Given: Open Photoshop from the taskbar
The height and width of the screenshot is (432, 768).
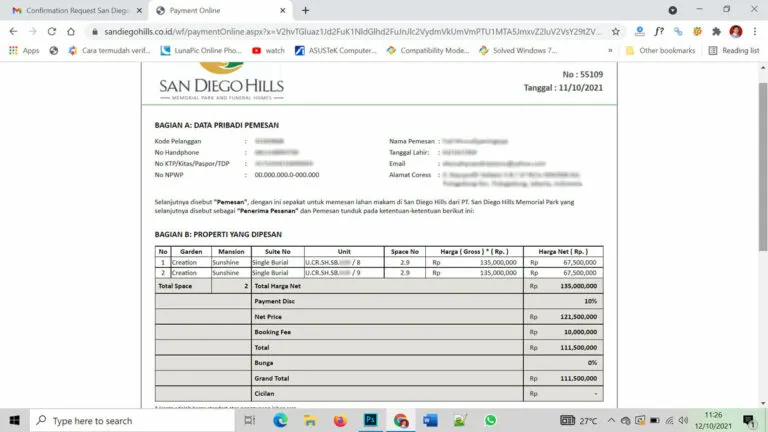Looking at the screenshot, I should click(x=369, y=421).
